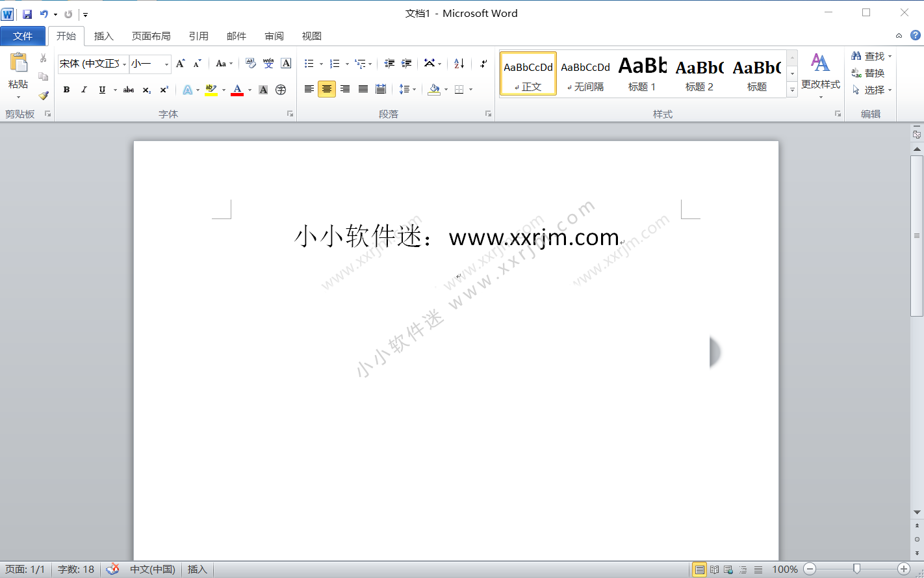Click the Save icon in quick access toolbar
Viewport: 924px width, 578px height.
27,14
